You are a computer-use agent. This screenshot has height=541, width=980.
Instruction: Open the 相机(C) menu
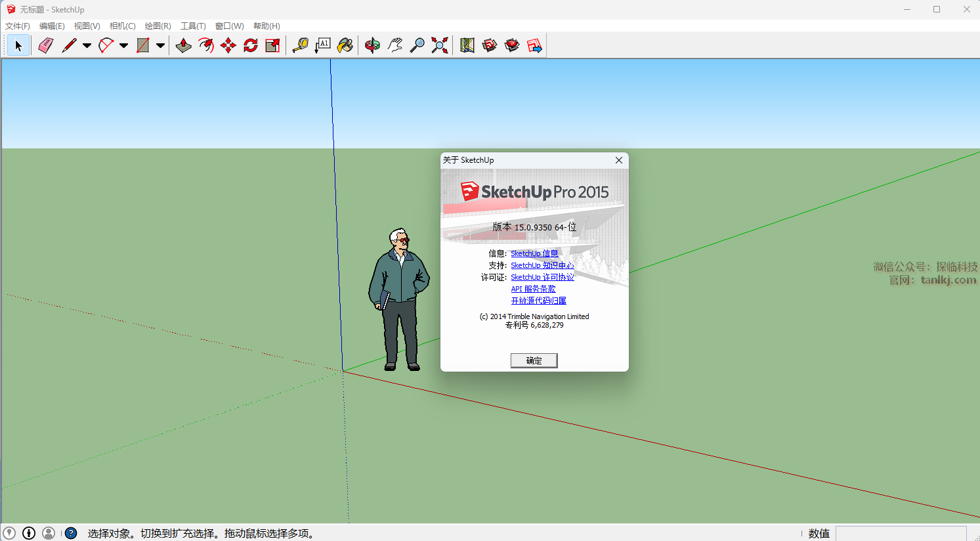point(122,26)
